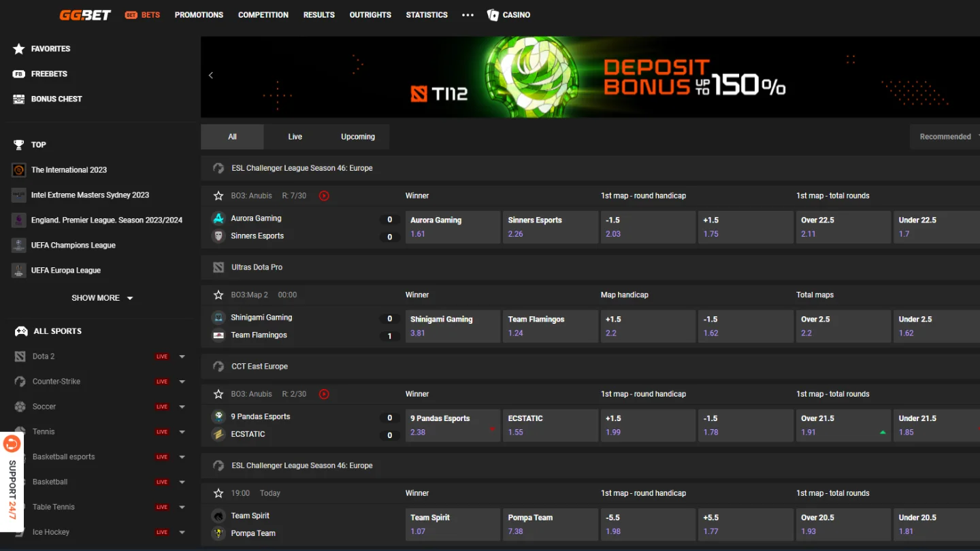Star the Team Spirit vs Pompa match
Viewport: 980px width, 551px height.
coord(218,494)
